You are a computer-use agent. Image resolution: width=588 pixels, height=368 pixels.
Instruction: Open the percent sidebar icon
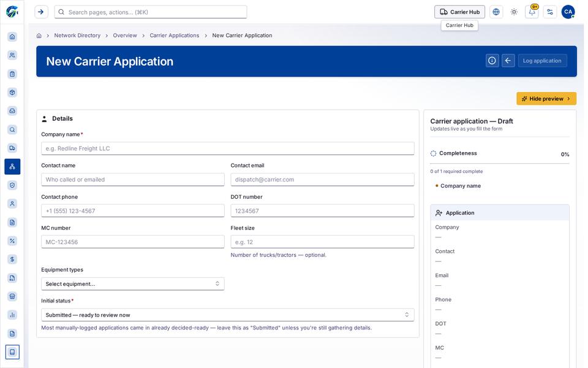(12, 240)
